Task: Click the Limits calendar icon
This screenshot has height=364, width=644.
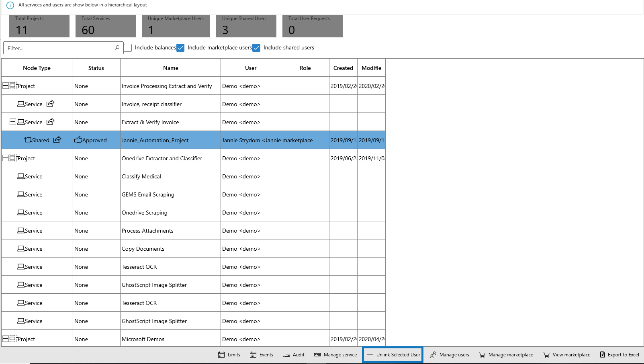Action: pyautogui.click(x=221, y=355)
